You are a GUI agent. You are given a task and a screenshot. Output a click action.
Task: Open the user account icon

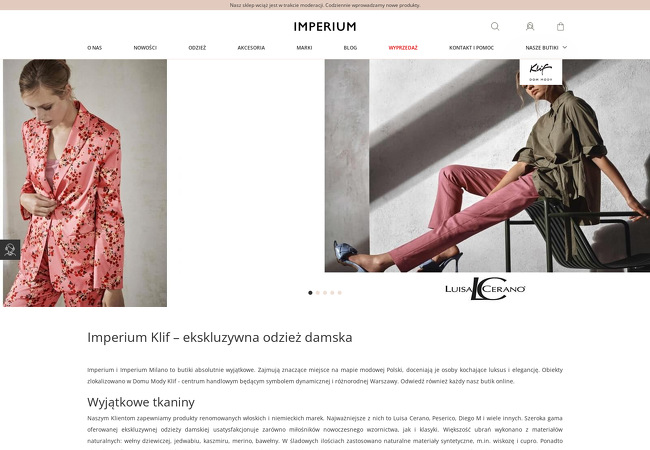pos(530,27)
